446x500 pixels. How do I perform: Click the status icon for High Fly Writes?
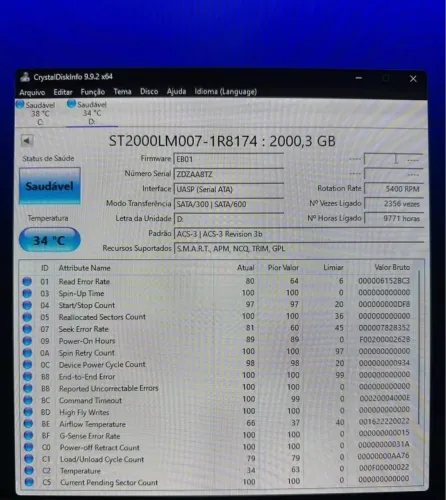[x=28, y=412]
